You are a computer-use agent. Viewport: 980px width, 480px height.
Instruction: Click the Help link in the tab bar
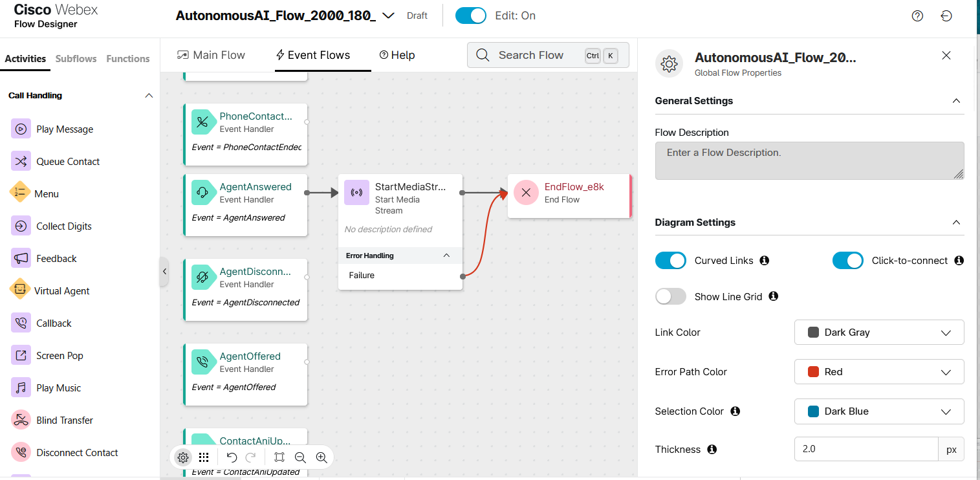tap(397, 55)
